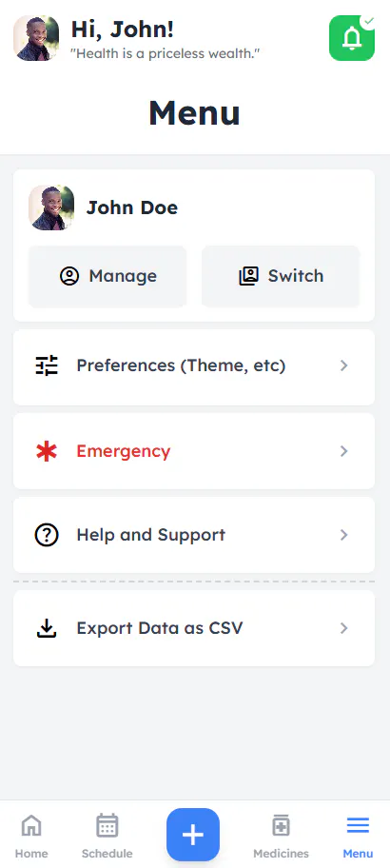Open Emergency via its right chevron

point(344,452)
